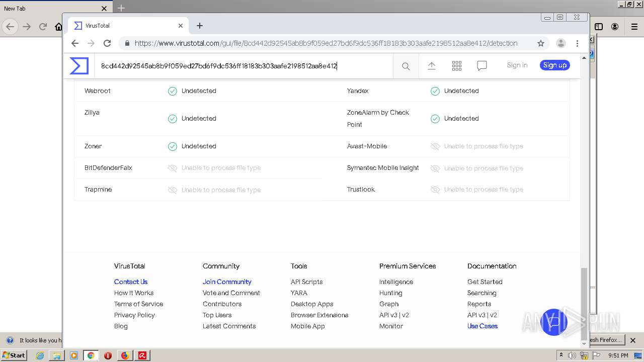644x362 pixels.
Task: Open Avira antivirus taskbar icon
Action: tap(142, 355)
